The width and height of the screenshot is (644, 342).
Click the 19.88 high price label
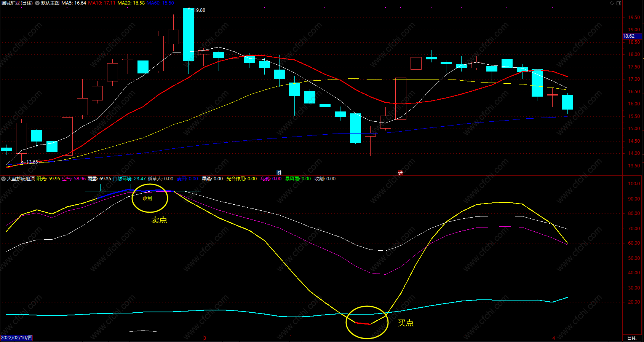200,10
